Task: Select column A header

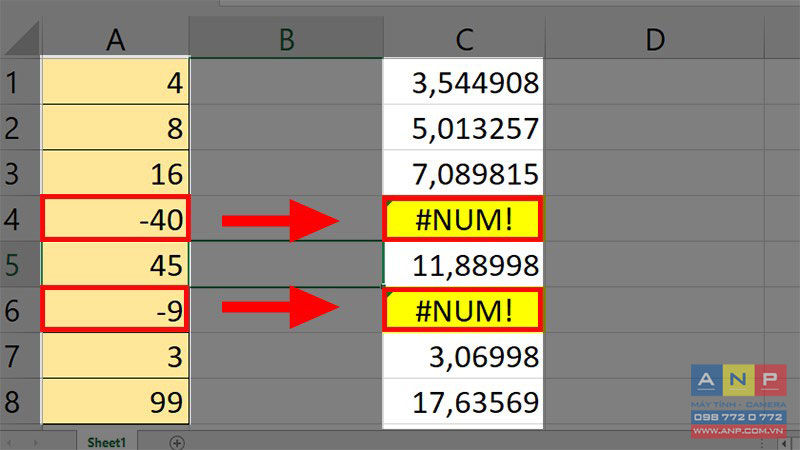Action: pyautogui.click(x=115, y=39)
